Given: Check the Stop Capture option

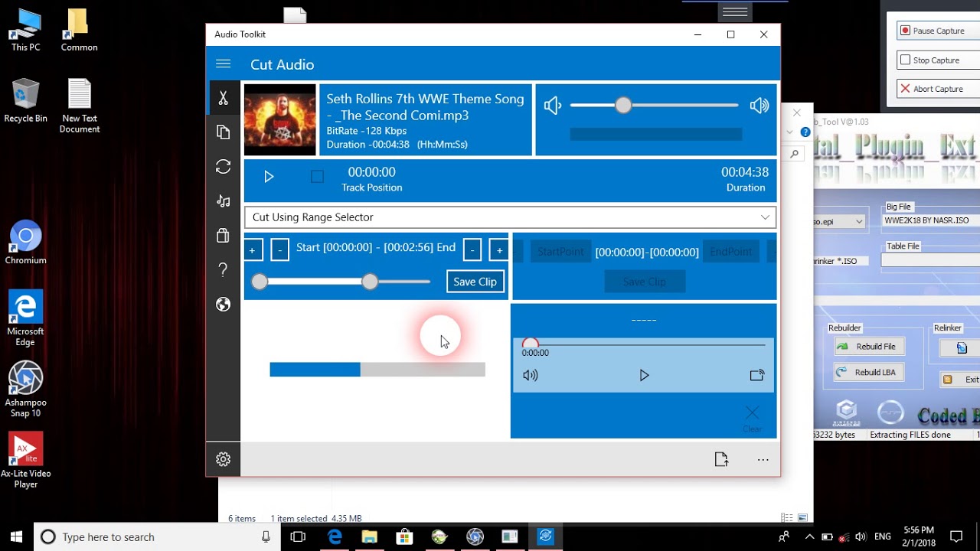Looking at the screenshot, I should 937,60.
